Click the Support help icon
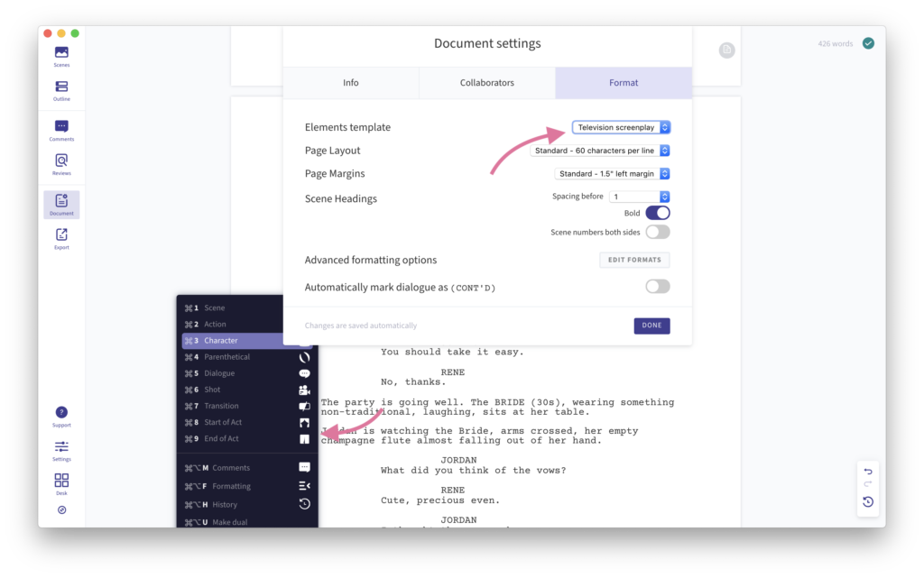Screen dimensions: 924x578 pyautogui.click(x=60, y=412)
